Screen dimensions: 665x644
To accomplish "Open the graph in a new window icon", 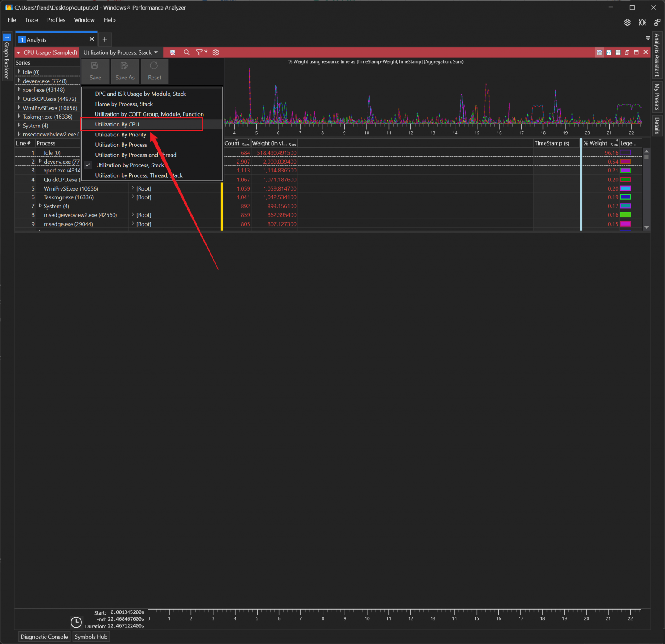I will tap(627, 52).
